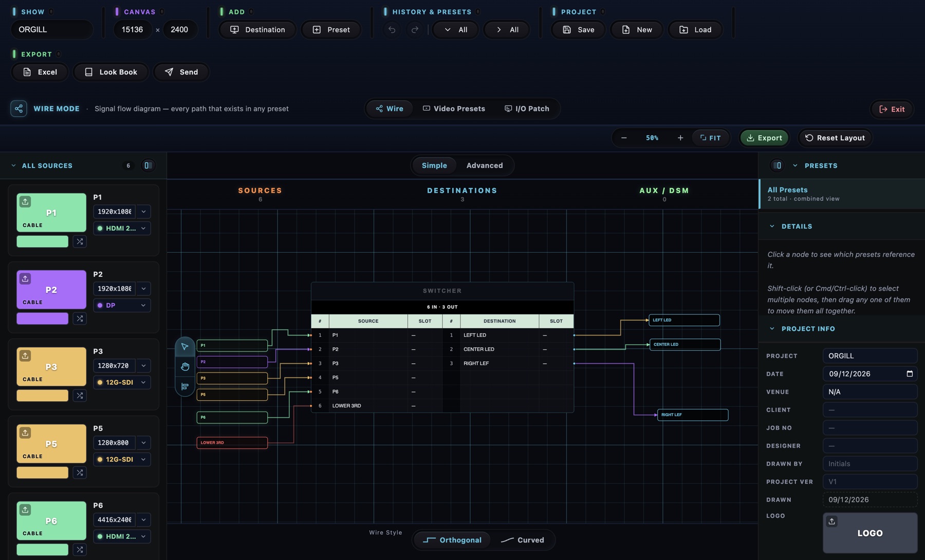
Task: Click the Show section info icon
Action: click(51, 12)
